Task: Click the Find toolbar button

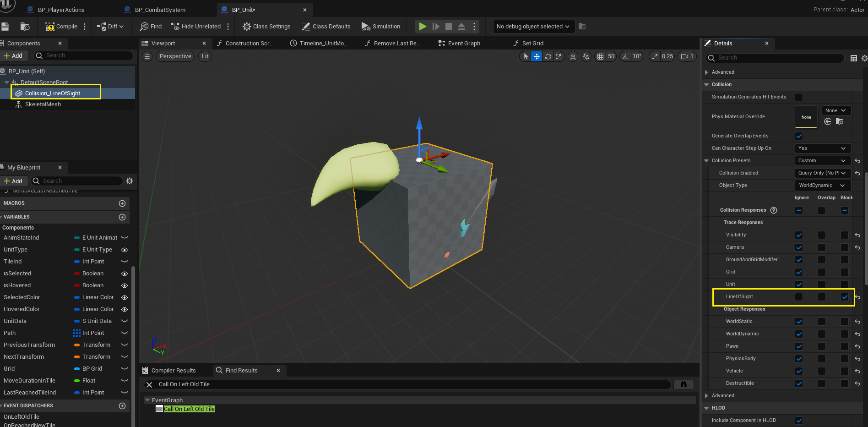Action: tap(151, 27)
